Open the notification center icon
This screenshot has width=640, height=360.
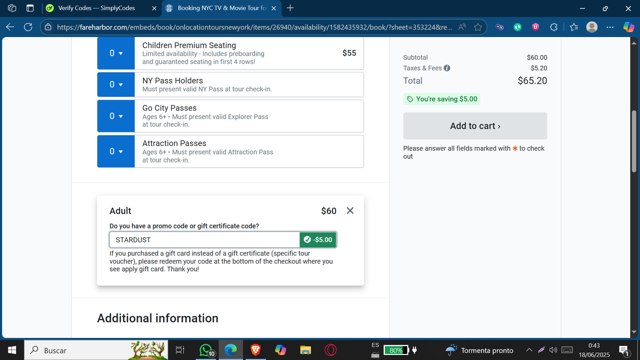[x=624, y=350]
